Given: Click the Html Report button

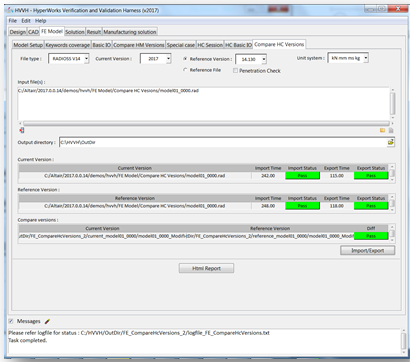Looking at the screenshot, I should (x=206, y=268).
